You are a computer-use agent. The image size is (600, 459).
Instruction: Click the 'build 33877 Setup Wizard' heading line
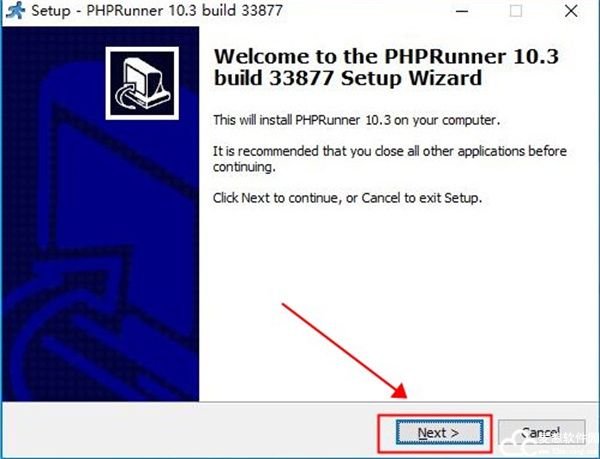(347, 78)
